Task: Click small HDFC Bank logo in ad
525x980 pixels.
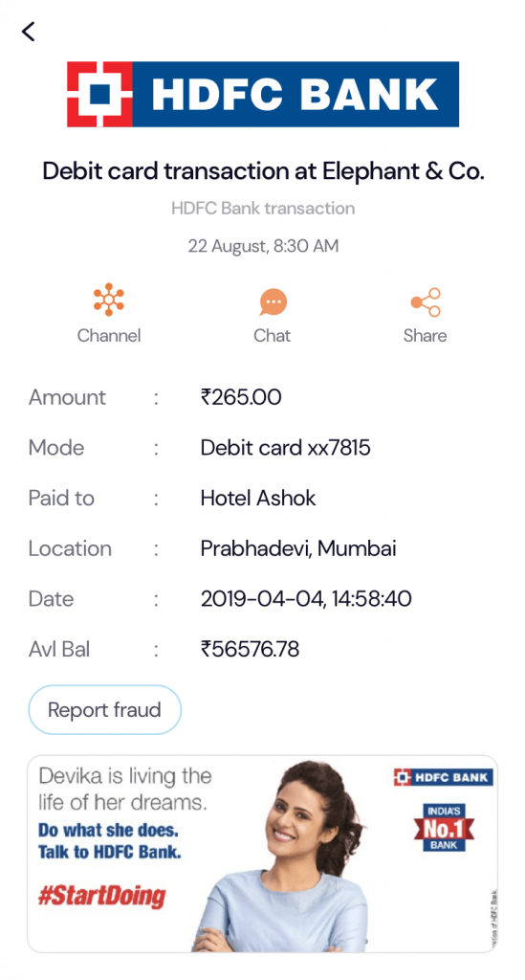Action: (x=443, y=777)
